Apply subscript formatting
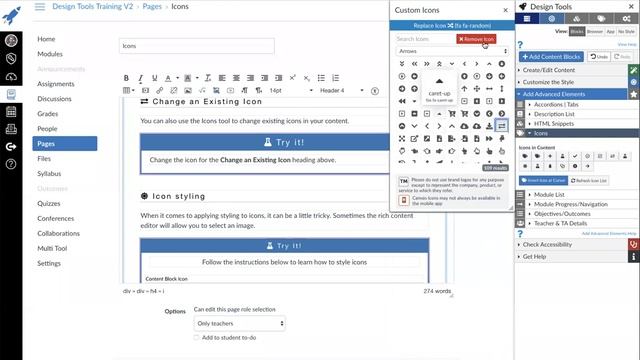The width and height of the screenshot is (640, 360). [307, 78]
